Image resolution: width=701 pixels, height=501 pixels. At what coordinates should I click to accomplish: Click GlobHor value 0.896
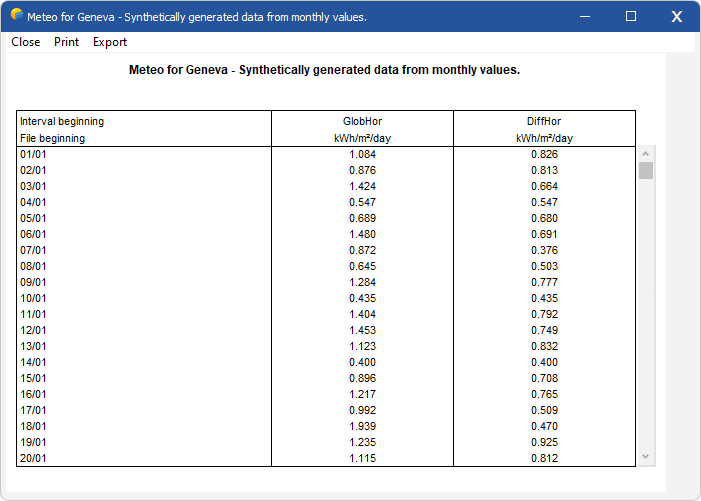(x=362, y=378)
